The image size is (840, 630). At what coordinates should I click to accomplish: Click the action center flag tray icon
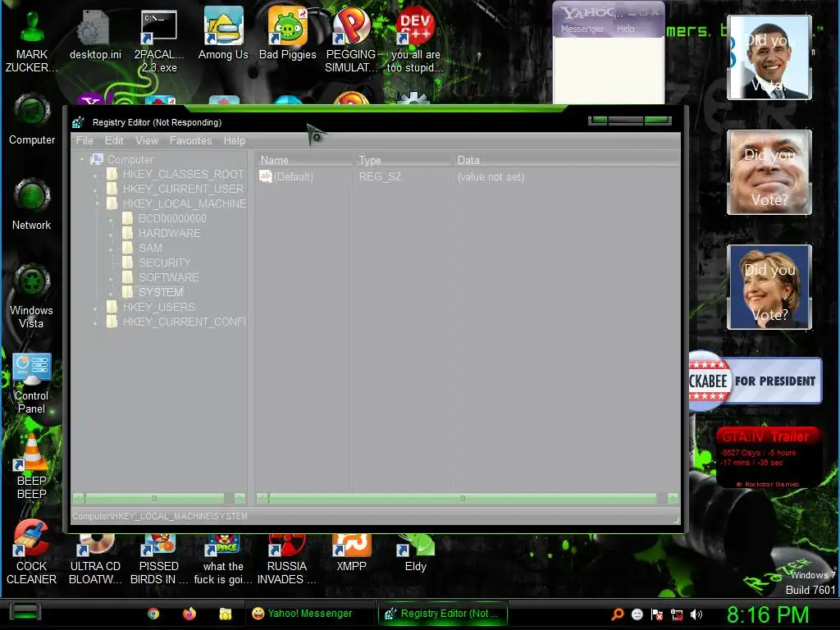657,614
